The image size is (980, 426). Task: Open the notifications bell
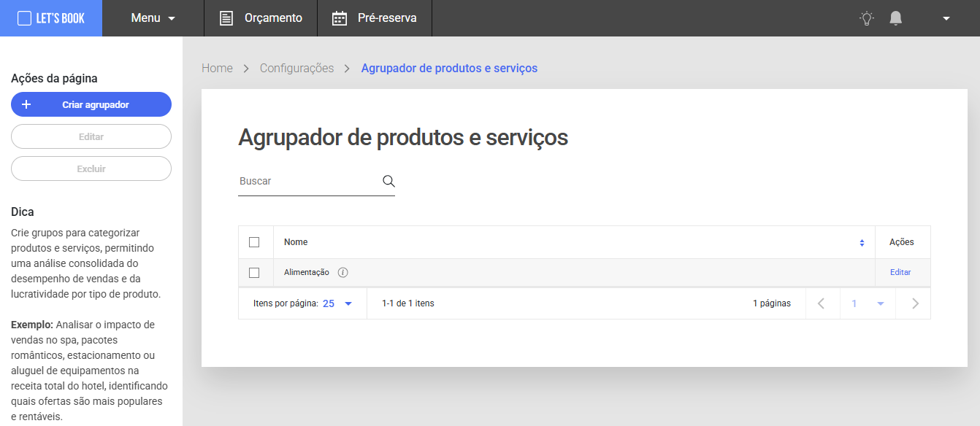point(896,18)
